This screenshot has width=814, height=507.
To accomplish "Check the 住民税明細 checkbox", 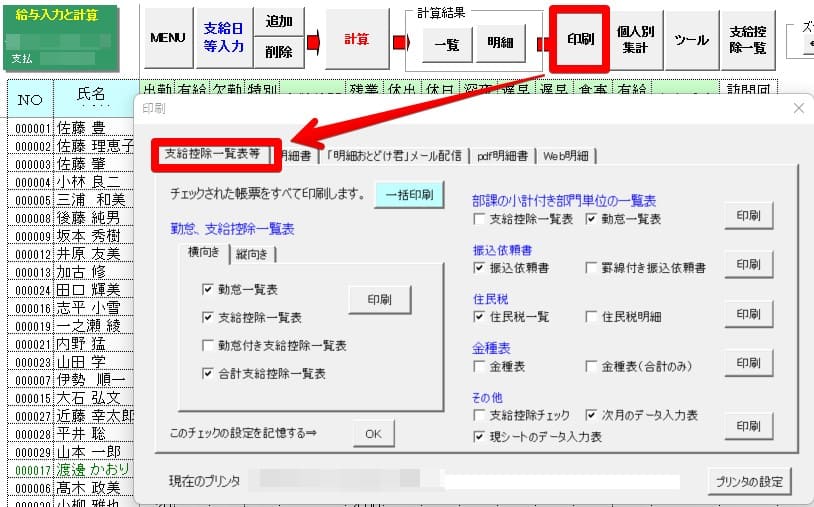I will click(x=593, y=317).
